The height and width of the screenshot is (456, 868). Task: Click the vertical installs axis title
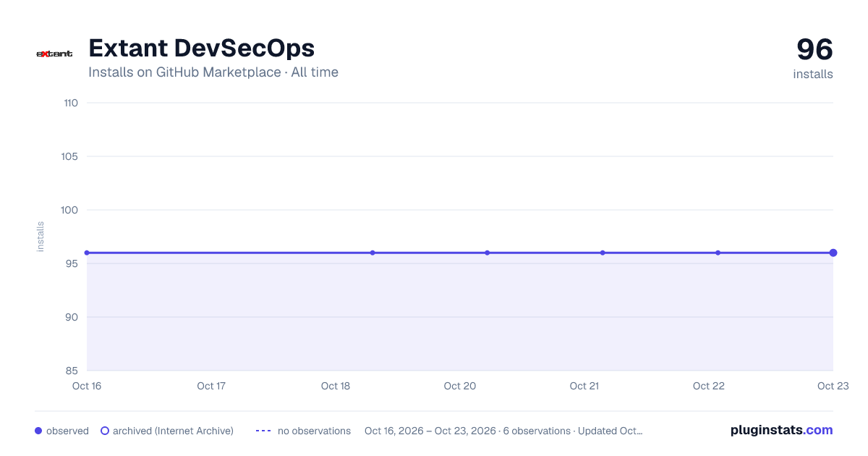tap(41, 237)
